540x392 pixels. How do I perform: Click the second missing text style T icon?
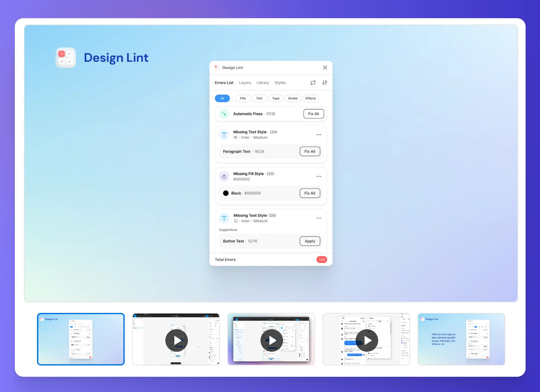(224, 218)
